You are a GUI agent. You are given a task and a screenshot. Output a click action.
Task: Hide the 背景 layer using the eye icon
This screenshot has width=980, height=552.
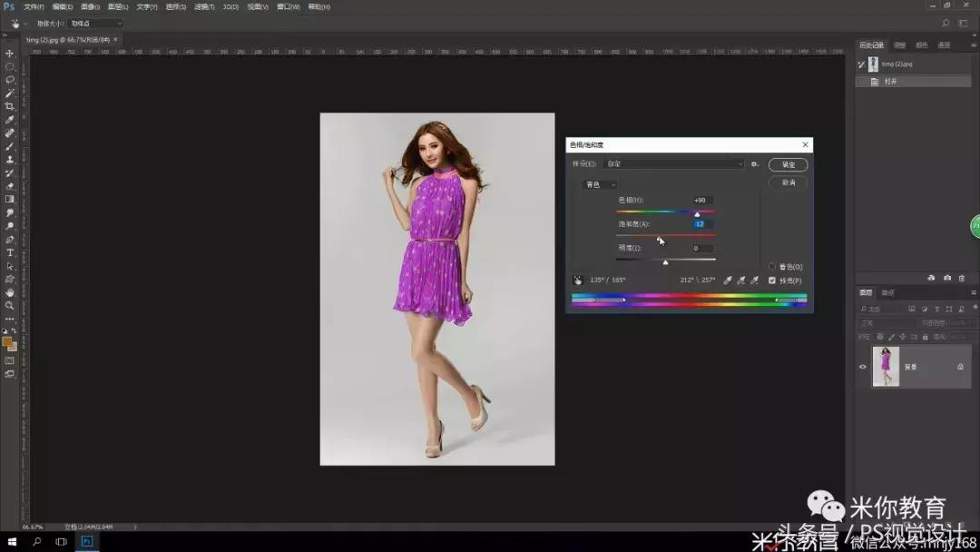863,367
